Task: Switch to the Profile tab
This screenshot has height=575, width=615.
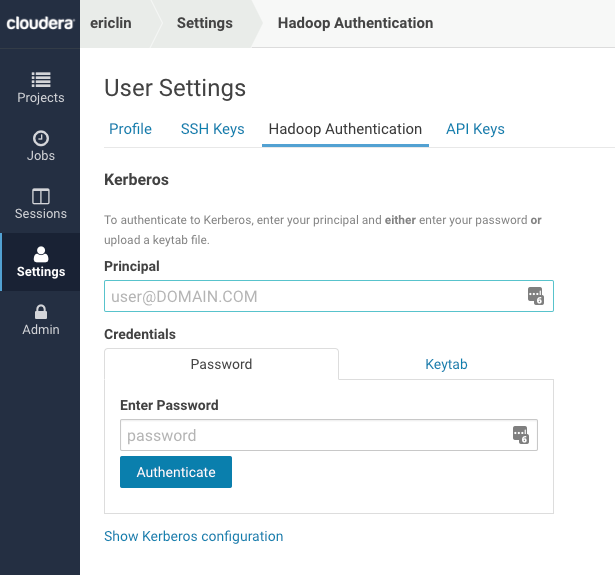Action: pos(130,129)
